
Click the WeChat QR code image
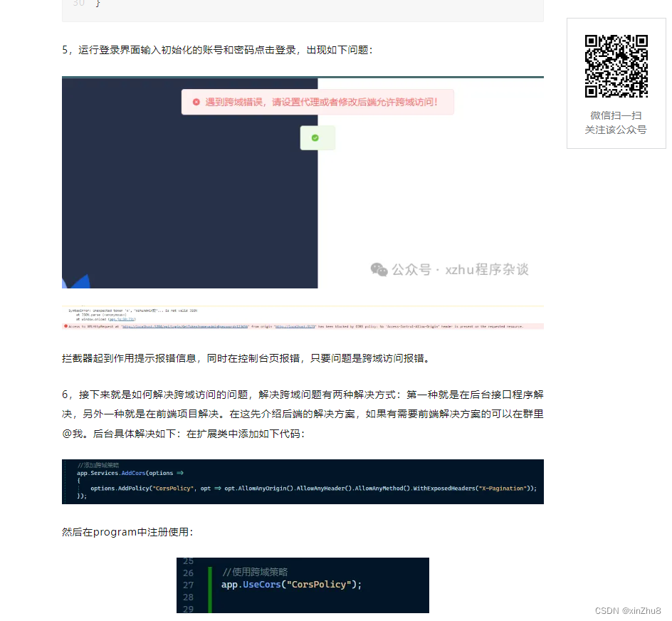click(x=616, y=66)
